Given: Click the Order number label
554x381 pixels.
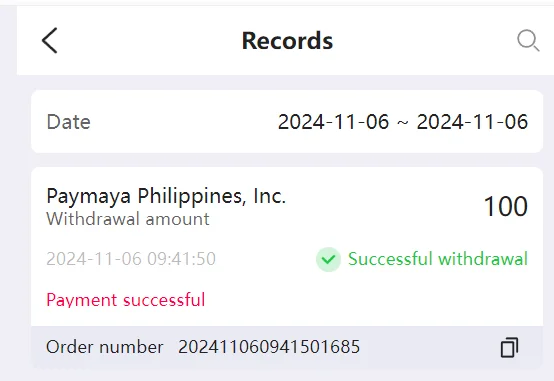Looking at the screenshot, I should tap(105, 347).
